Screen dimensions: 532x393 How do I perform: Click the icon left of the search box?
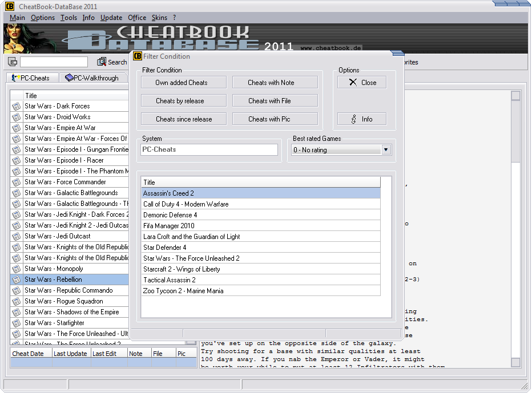13,62
